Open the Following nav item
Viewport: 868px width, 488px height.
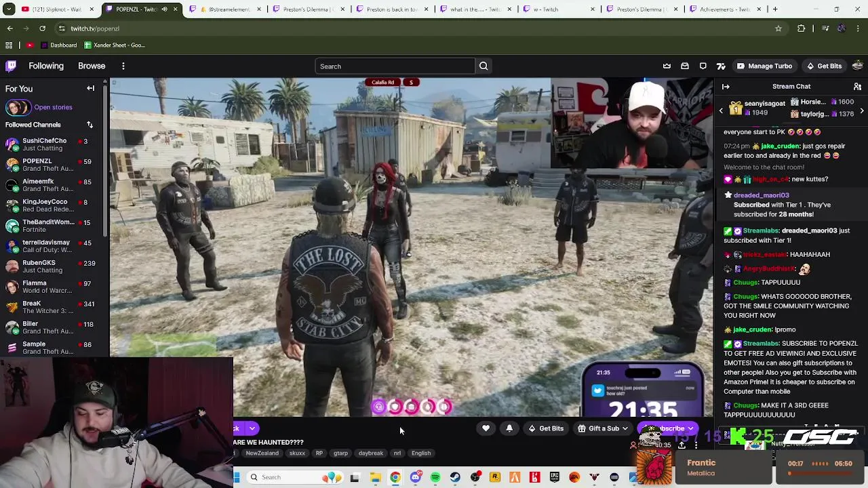46,66
